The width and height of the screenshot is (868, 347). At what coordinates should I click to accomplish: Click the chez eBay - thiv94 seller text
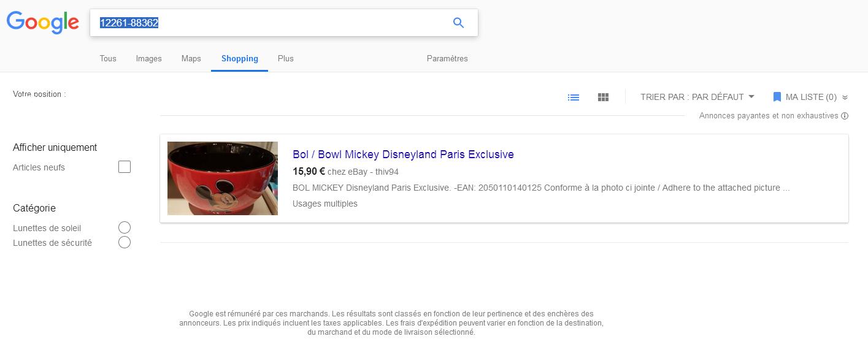(x=363, y=172)
